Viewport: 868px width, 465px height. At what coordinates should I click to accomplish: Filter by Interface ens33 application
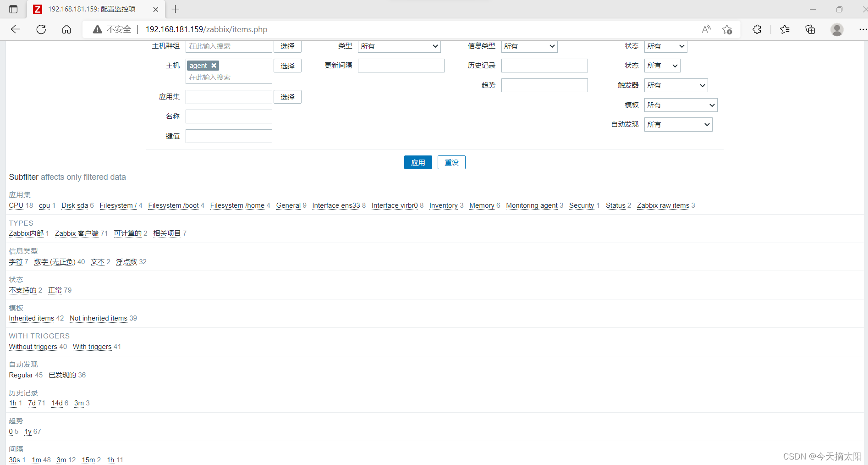336,205
